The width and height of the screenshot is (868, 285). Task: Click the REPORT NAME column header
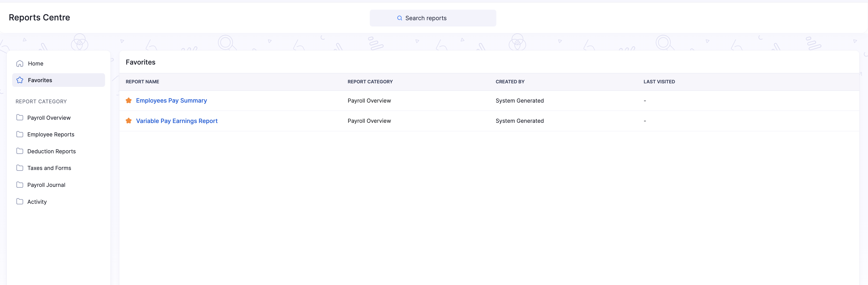click(143, 82)
